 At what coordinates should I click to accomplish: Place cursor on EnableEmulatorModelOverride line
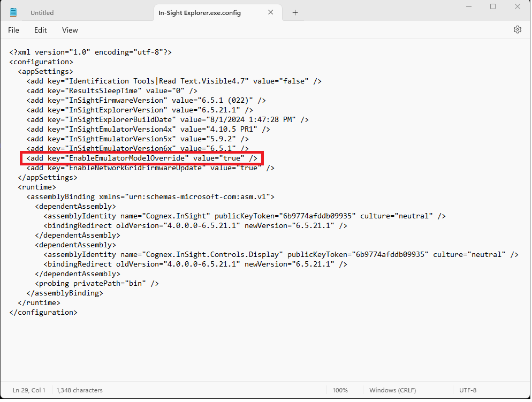tap(142, 158)
